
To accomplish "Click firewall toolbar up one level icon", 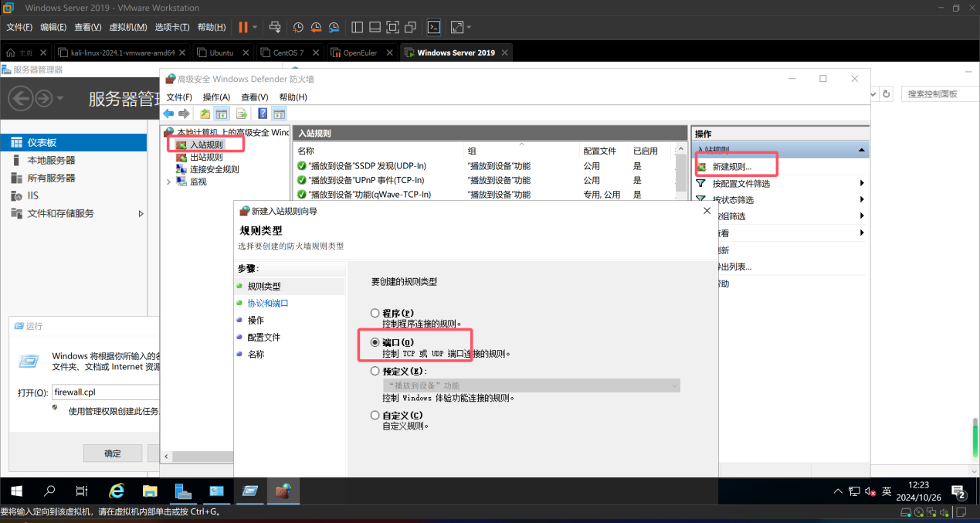I will pos(205,114).
